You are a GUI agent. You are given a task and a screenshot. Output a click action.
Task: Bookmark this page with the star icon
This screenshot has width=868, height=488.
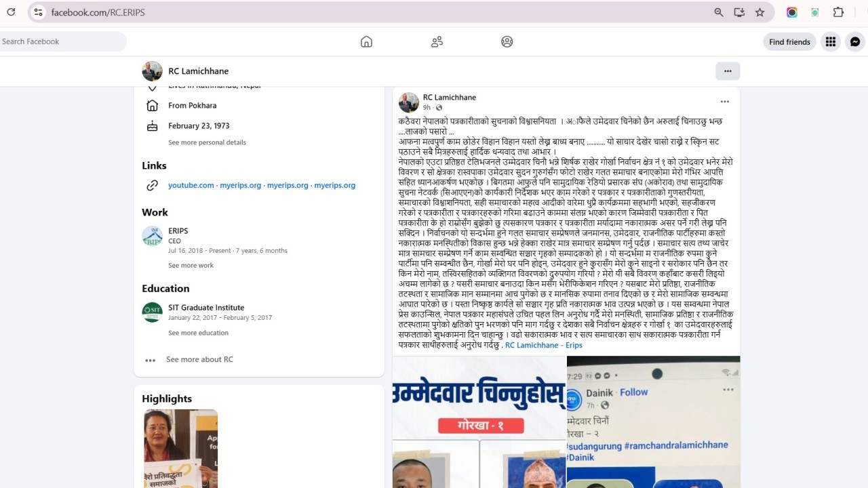[x=759, y=12]
